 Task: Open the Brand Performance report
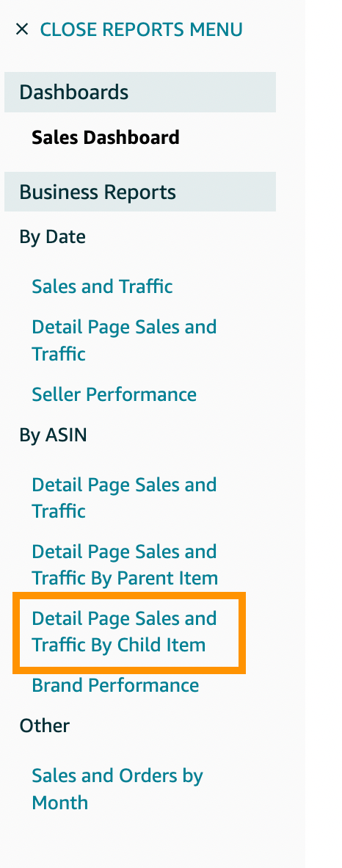(x=115, y=685)
